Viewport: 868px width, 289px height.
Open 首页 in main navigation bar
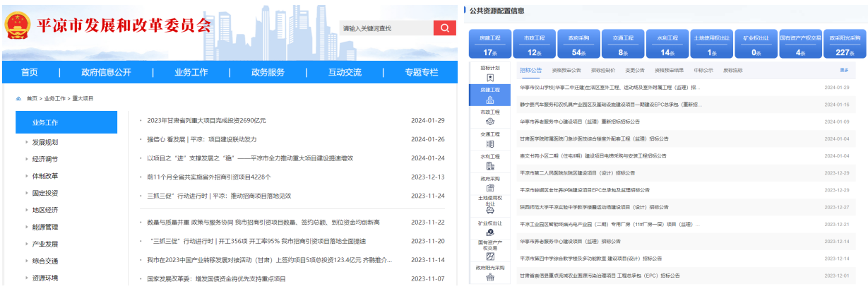[x=30, y=72]
